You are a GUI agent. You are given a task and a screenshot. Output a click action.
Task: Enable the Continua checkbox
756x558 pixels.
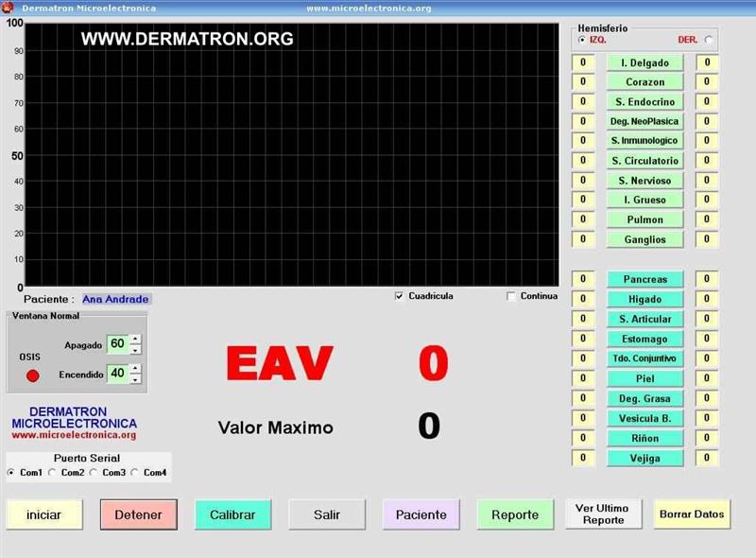point(511,296)
